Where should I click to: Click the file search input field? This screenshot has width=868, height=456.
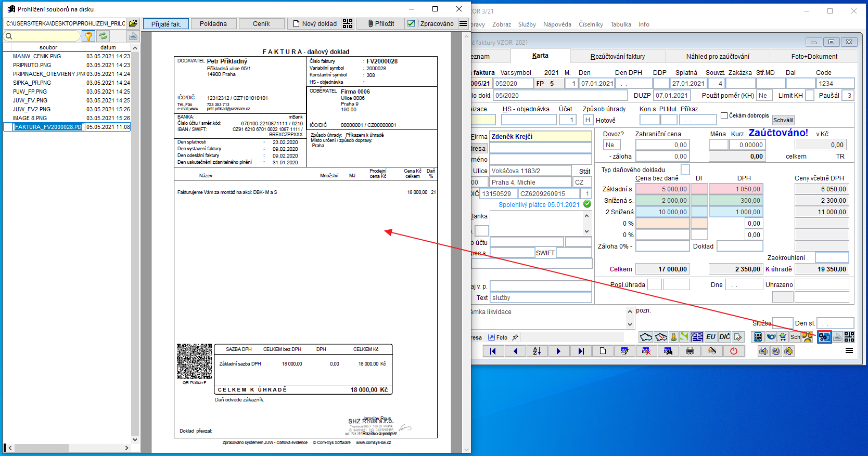(42, 36)
